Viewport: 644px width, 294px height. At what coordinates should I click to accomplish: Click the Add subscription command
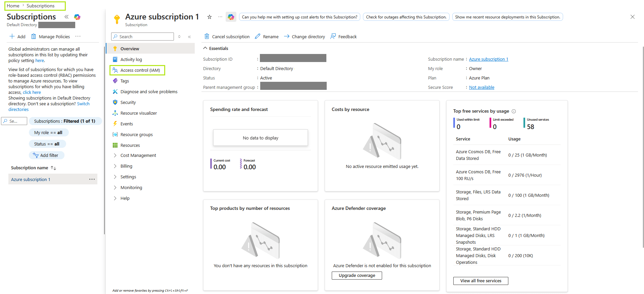[x=17, y=37]
